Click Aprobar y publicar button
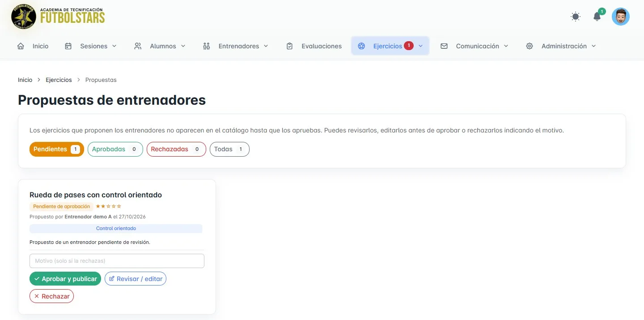 (x=65, y=279)
